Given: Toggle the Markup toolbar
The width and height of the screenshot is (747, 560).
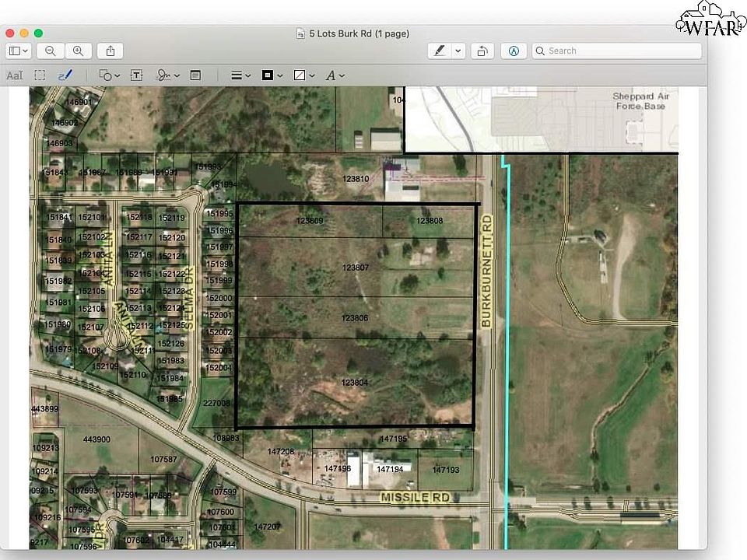Looking at the screenshot, I should [x=514, y=51].
